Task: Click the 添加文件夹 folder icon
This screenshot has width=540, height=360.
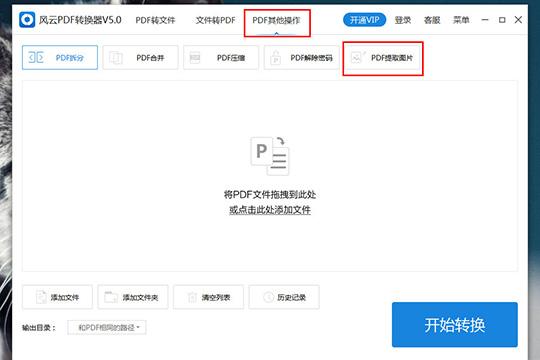Action: (111, 297)
